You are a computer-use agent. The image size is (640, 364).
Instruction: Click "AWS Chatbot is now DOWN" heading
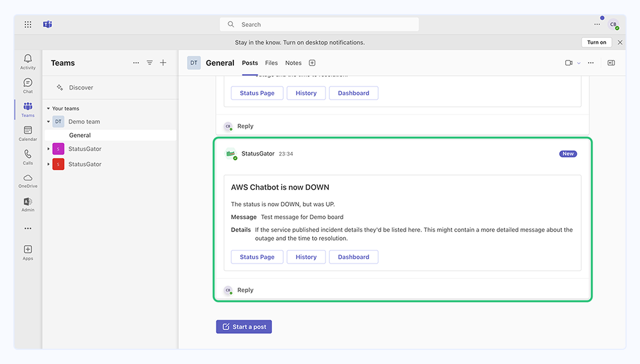[280, 187]
